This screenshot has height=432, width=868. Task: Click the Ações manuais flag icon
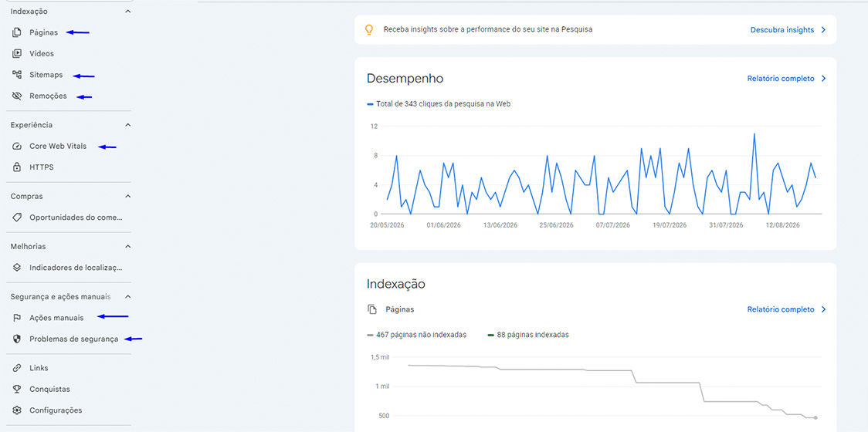pos(17,318)
